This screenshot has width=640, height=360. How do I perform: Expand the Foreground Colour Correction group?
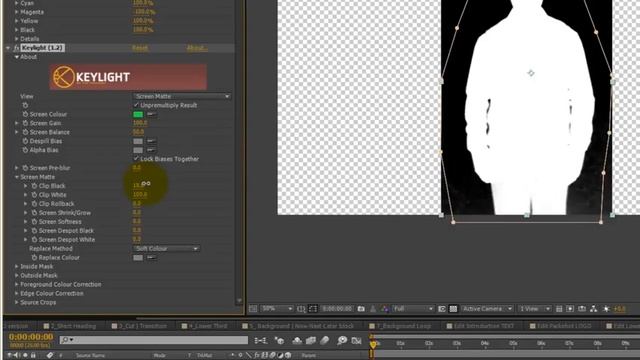click(17, 284)
